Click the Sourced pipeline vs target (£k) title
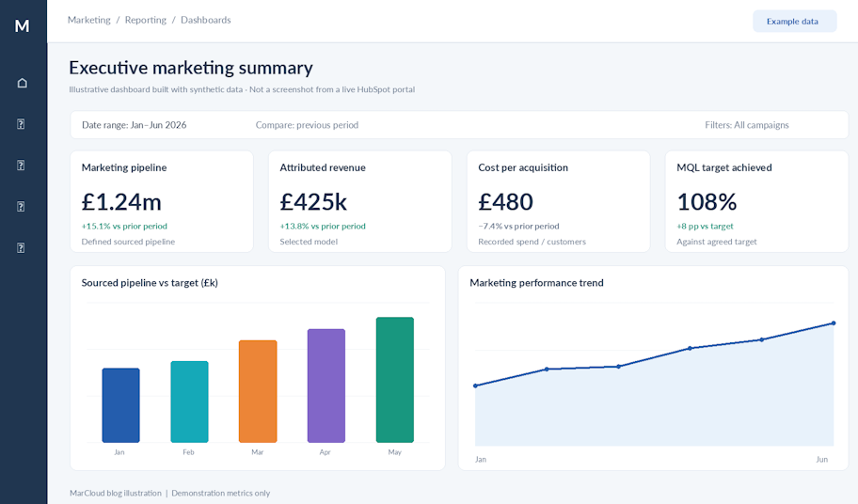Viewport: 858px width, 504px height. pyautogui.click(x=150, y=283)
